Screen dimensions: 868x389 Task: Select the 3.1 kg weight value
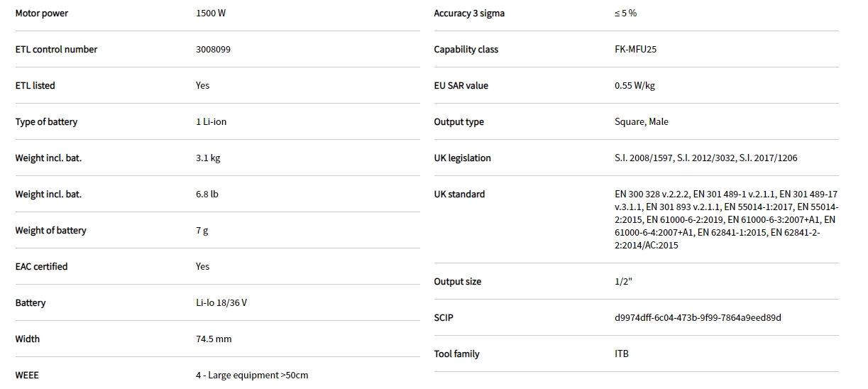pos(208,158)
